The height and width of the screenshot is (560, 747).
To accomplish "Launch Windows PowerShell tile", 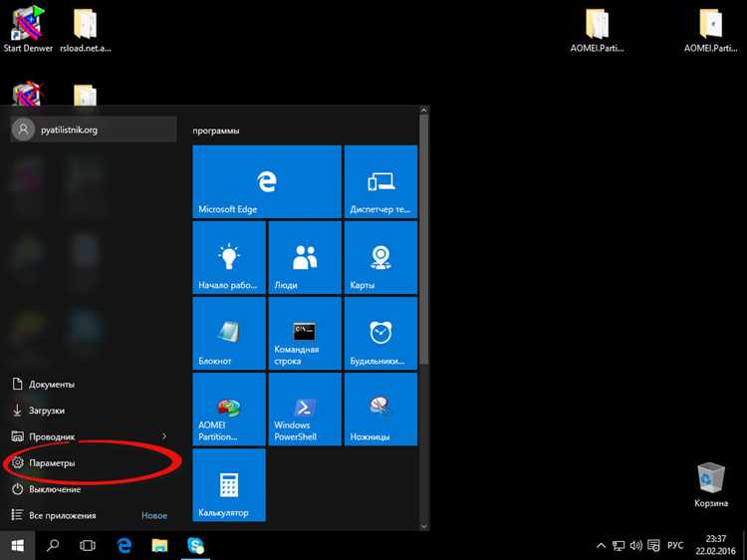I will point(304,409).
